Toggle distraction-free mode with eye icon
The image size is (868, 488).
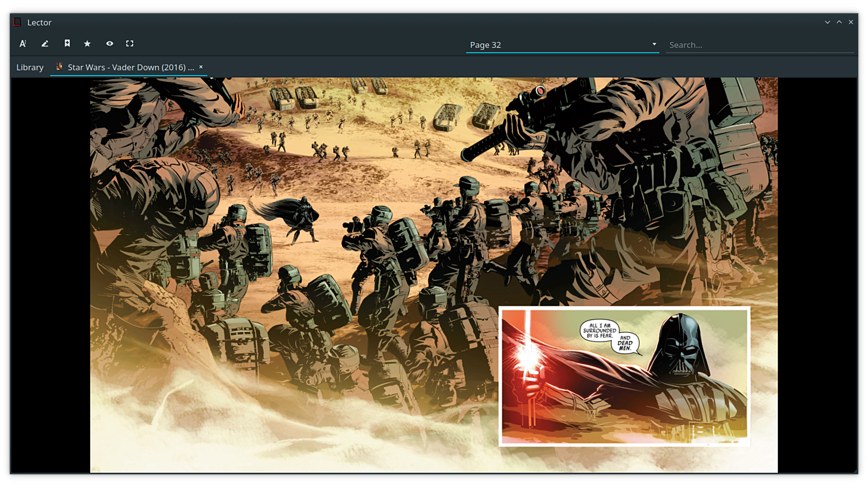click(x=110, y=44)
